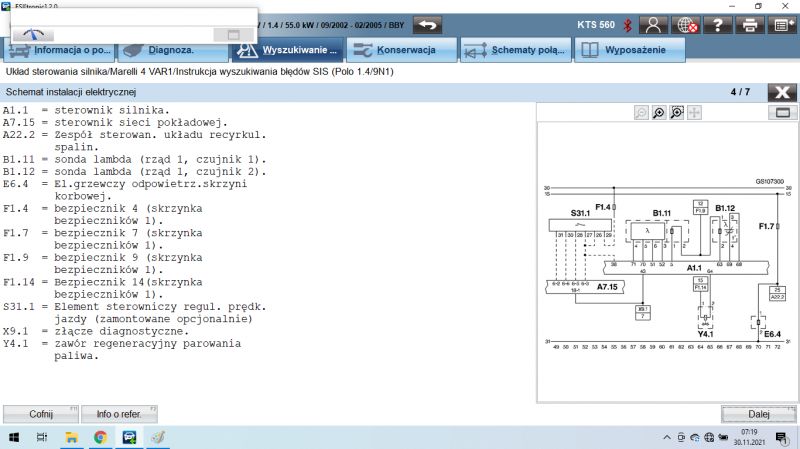800x449 pixels.
Task: Click legend line 'S31.1 = Element sterowniczy'
Action: [x=134, y=307]
